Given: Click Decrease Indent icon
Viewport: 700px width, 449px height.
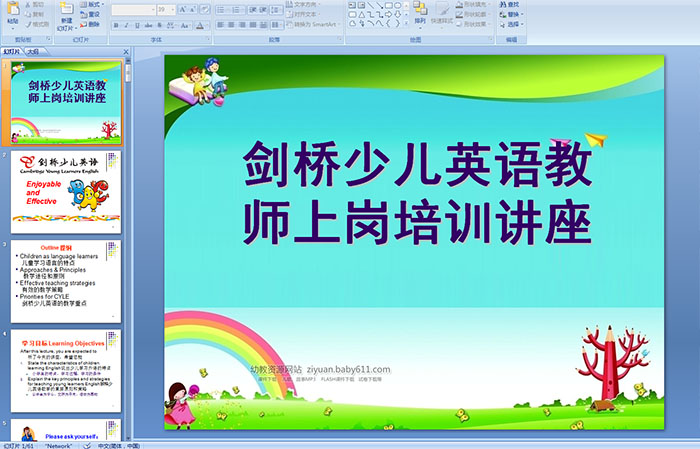Looking at the screenshot, I should point(253,9).
